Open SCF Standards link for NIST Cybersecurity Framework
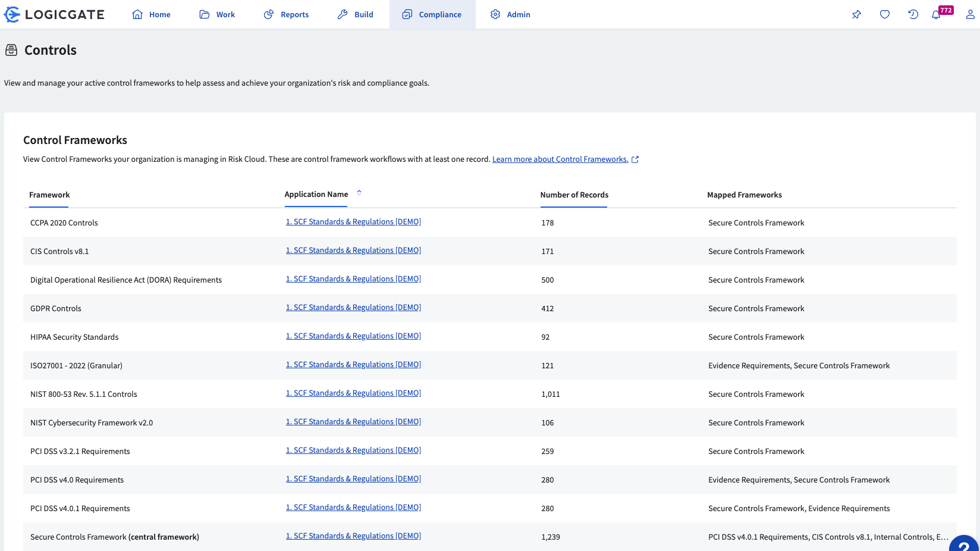Viewport: 980px width, 551px height. click(353, 421)
